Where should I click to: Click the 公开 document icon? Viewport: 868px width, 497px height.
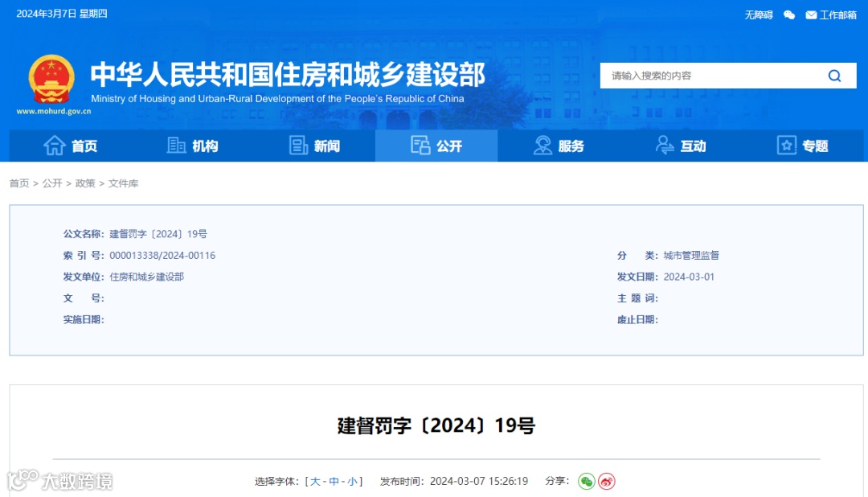coord(420,146)
